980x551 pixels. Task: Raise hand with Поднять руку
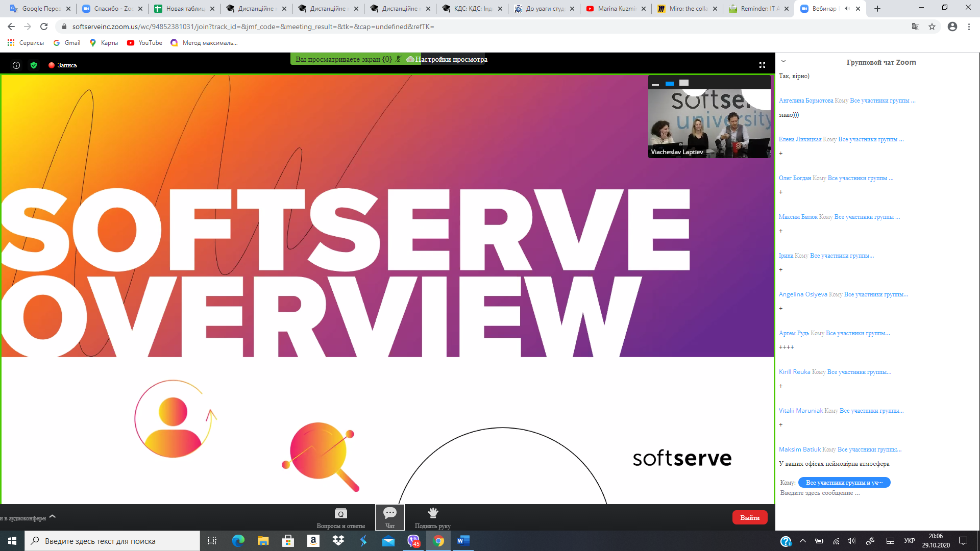pyautogui.click(x=433, y=518)
